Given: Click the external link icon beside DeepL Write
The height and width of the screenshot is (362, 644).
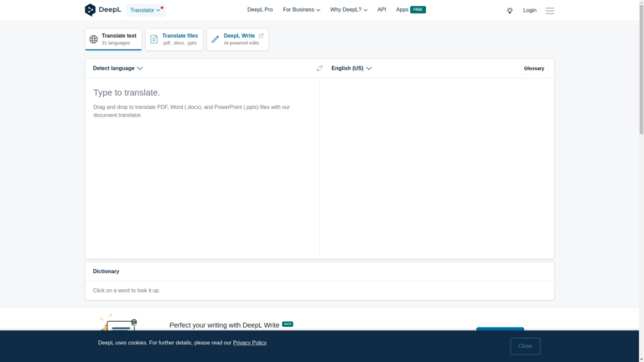Looking at the screenshot, I should click(x=261, y=36).
